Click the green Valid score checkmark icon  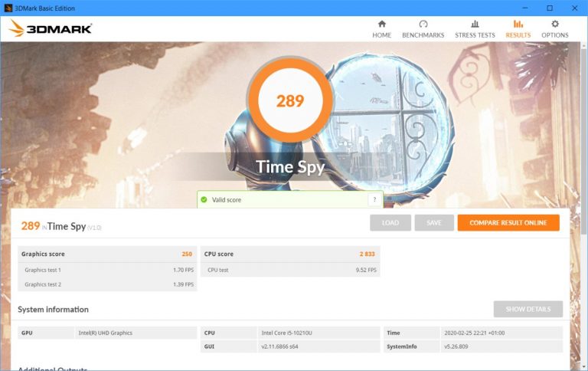click(204, 199)
